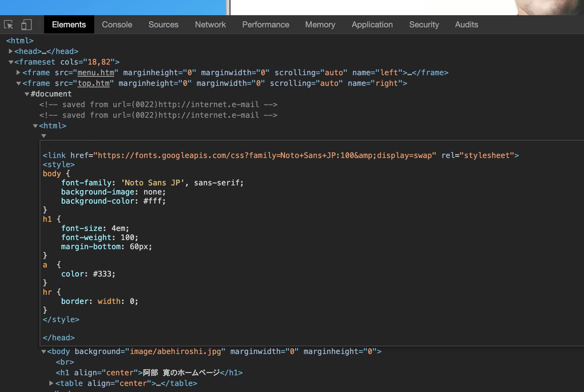Collapse the inner html node
This screenshot has height=392, width=584.
[35, 126]
